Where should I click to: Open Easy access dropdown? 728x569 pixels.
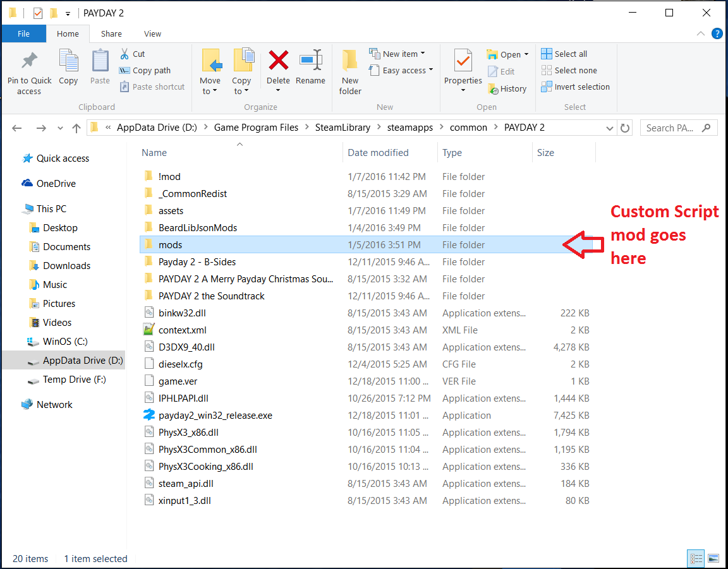pyautogui.click(x=401, y=70)
